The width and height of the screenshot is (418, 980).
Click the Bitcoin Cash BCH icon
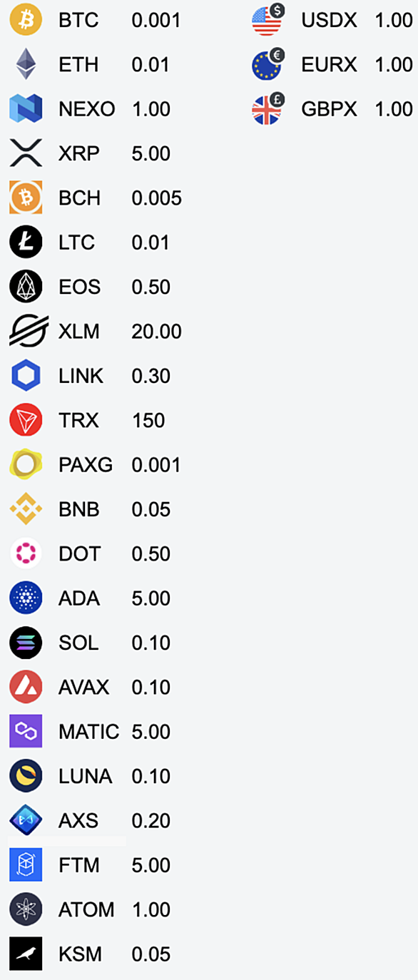coord(26,198)
